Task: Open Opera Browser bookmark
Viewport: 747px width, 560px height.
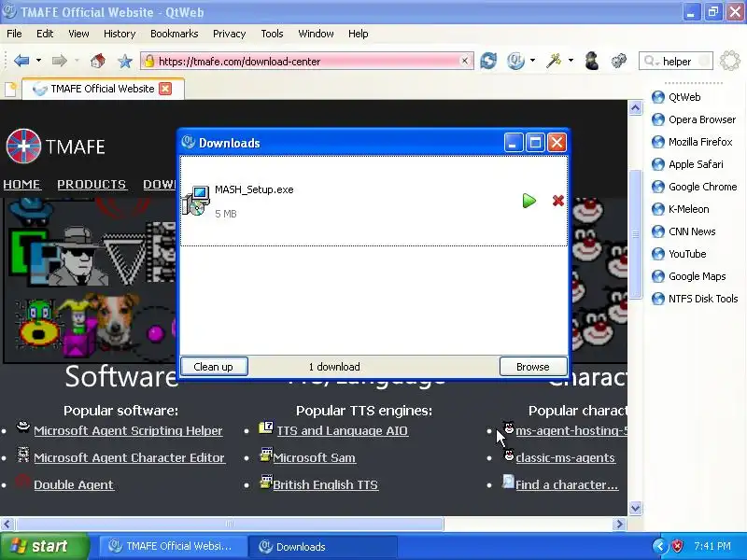Action: 694,119
